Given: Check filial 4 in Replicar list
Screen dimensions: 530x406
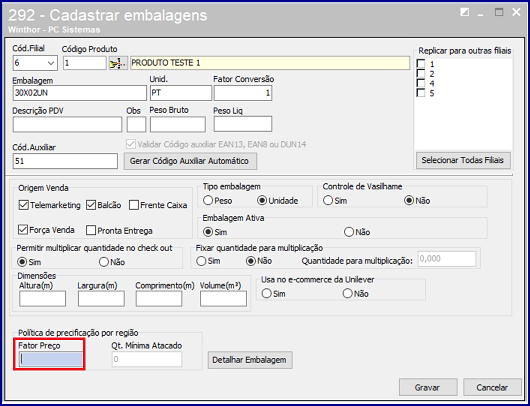Looking at the screenshot, I should click(421, 83).
